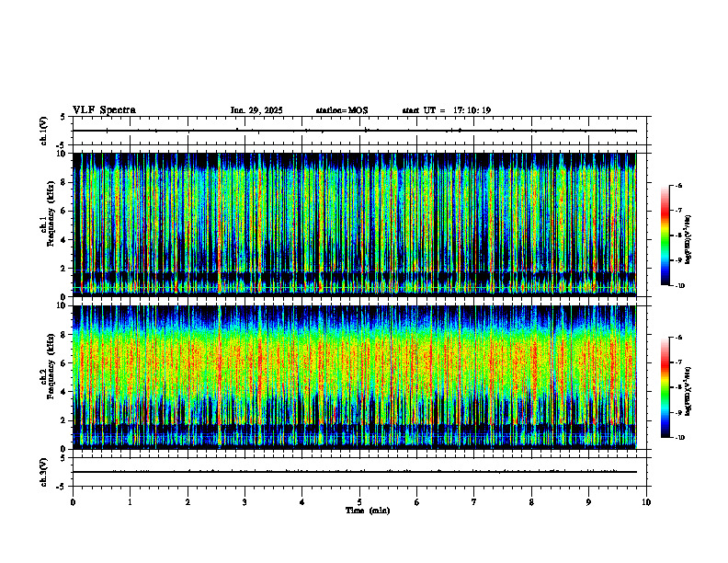Click the ch.1 voltage waveform trace
The height and width of the screenshot is (563, 728).
point(355,131)
